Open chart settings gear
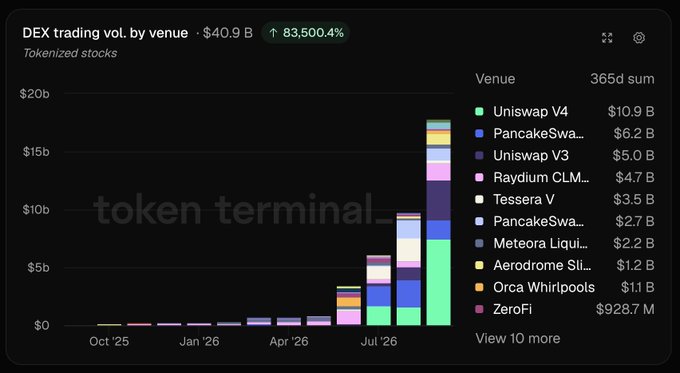Image resolution: width=680 pixels, height=373 pixels. 638,38
